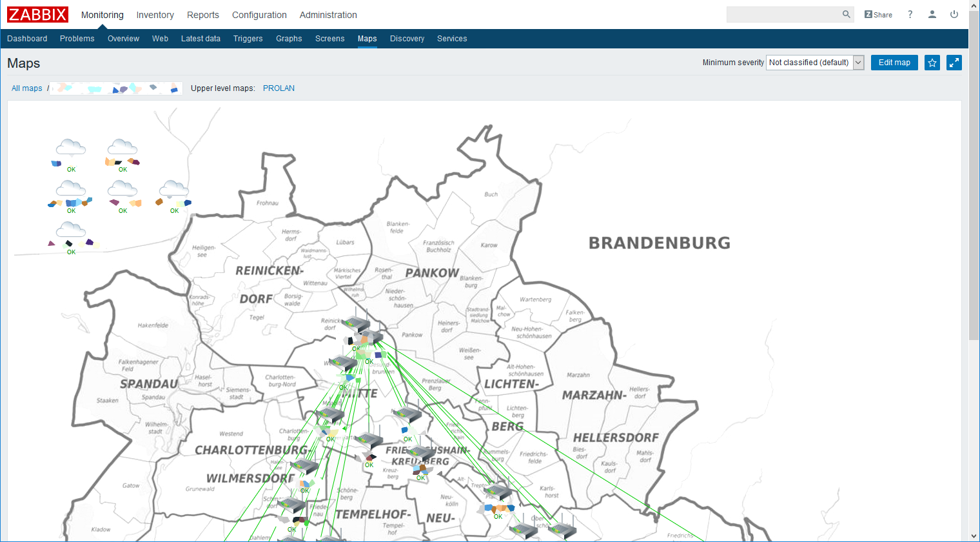
Task: Click inside the top search field
Action: [x=783, y=14]
